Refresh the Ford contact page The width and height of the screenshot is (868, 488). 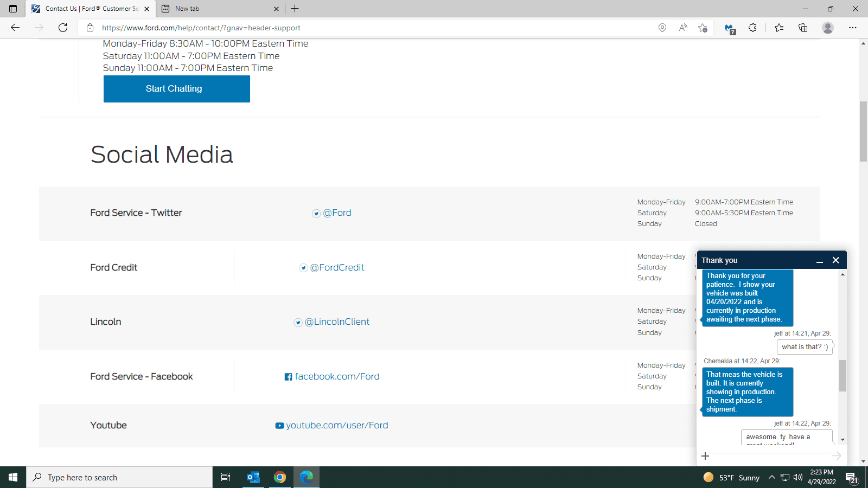click(x=63, y=28)
